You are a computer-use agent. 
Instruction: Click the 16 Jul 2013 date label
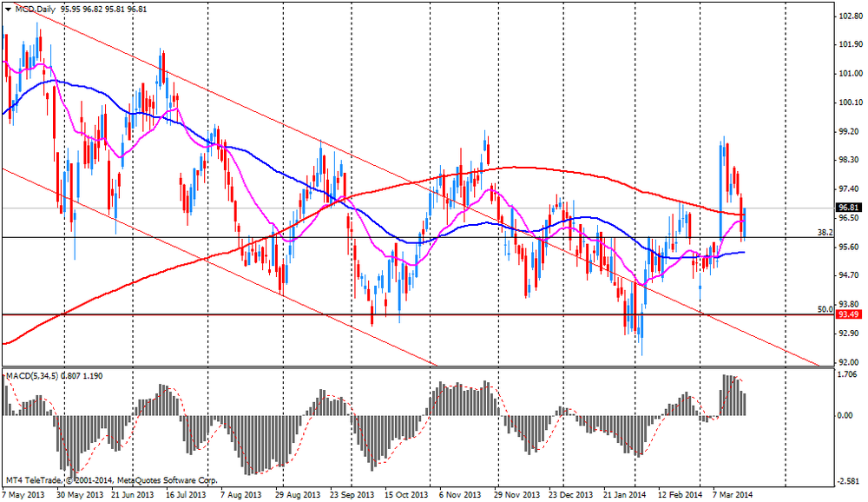click(186, 494)
